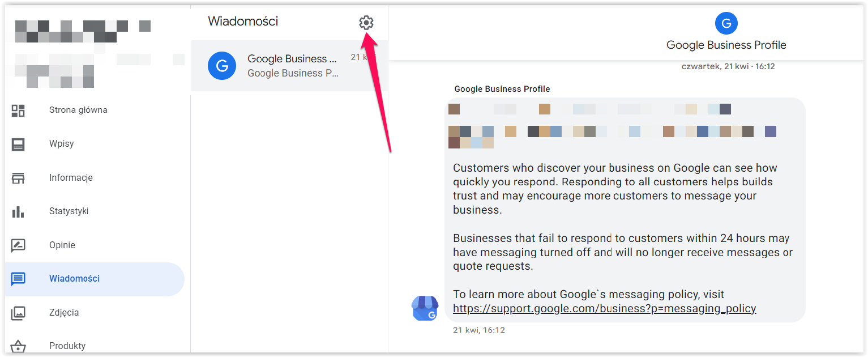868x357 pixels.
Task: Select the Wiadomości menu item
Action: (x=95, y=279)
